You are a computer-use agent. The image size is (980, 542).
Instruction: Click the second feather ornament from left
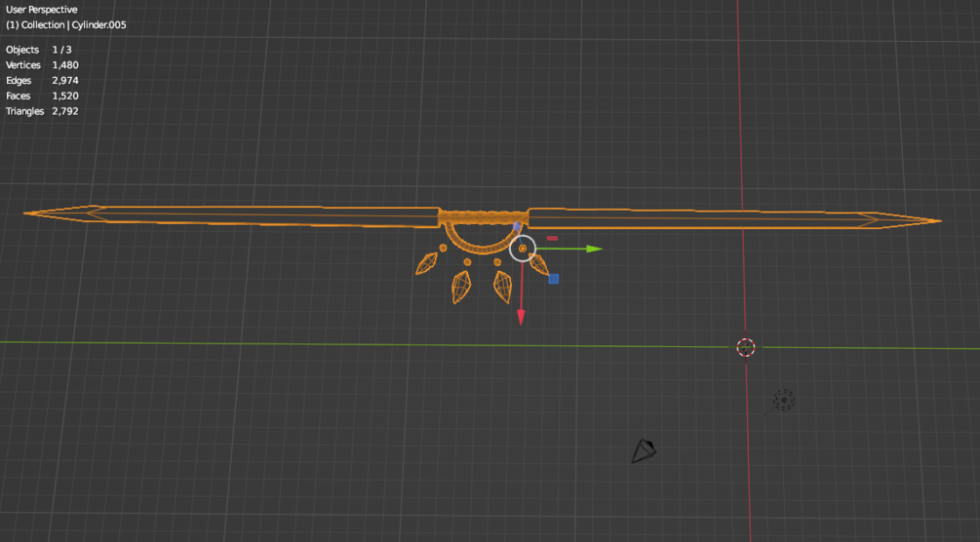pyautogui.click(x=460, y=287)
